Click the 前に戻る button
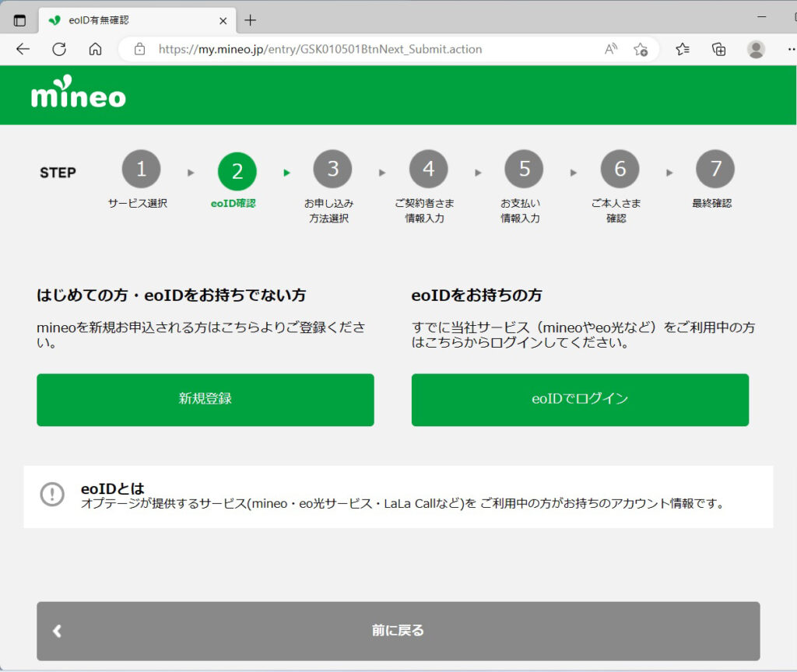Viewport: 797px width, 672px height. (398, 631)
